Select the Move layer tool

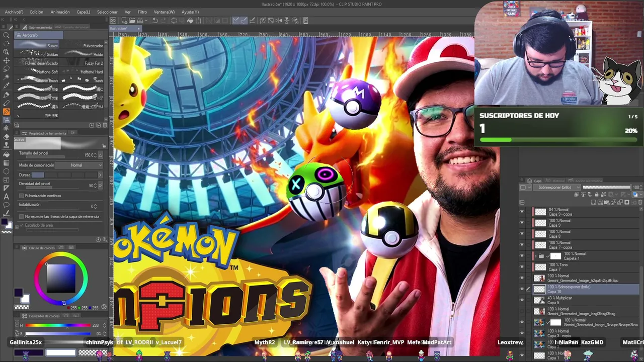(x=6, y=60)
